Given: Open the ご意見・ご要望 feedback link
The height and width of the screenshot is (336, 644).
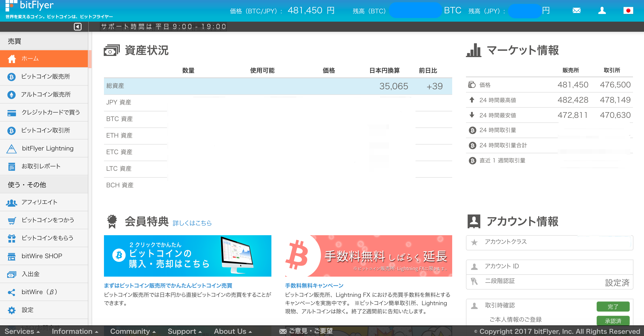Looking at the screenshot, I should (306, 331).
